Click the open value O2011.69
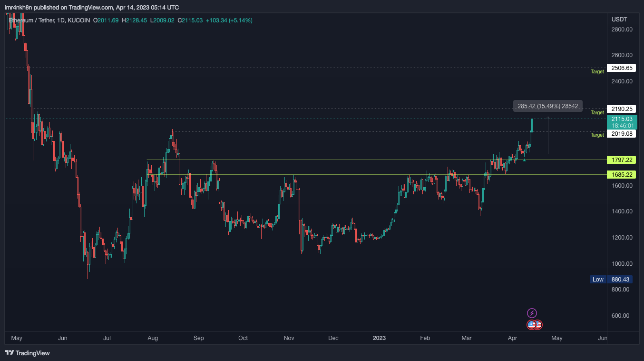Viewport: 644px width, 361px height. (x=106, y=20)
